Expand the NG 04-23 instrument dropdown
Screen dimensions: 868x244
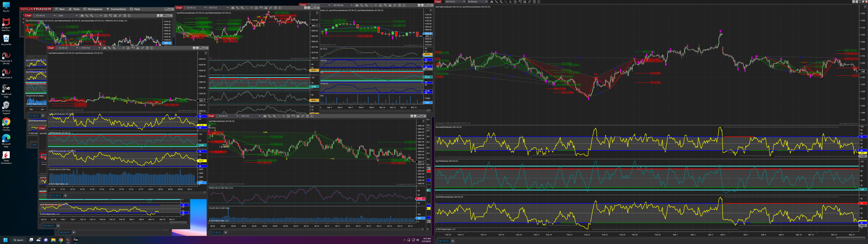[x=464, y=2]
